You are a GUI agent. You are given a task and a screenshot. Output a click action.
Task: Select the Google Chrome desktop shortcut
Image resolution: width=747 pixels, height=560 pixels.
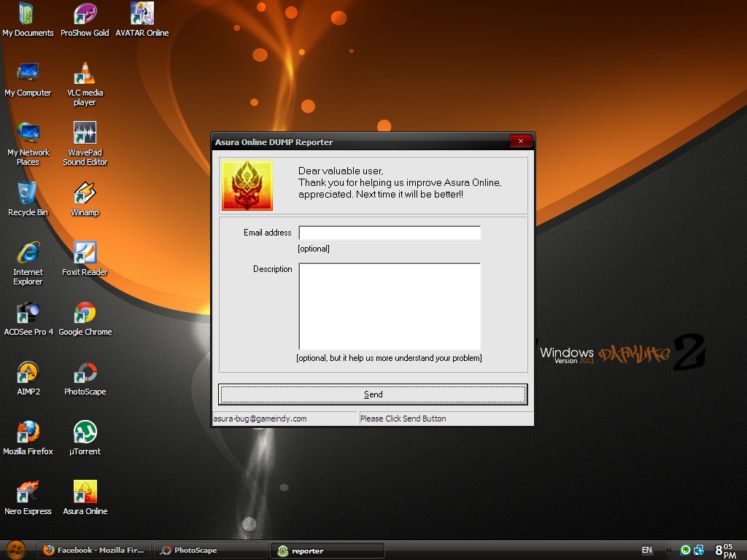click(85, 319)
